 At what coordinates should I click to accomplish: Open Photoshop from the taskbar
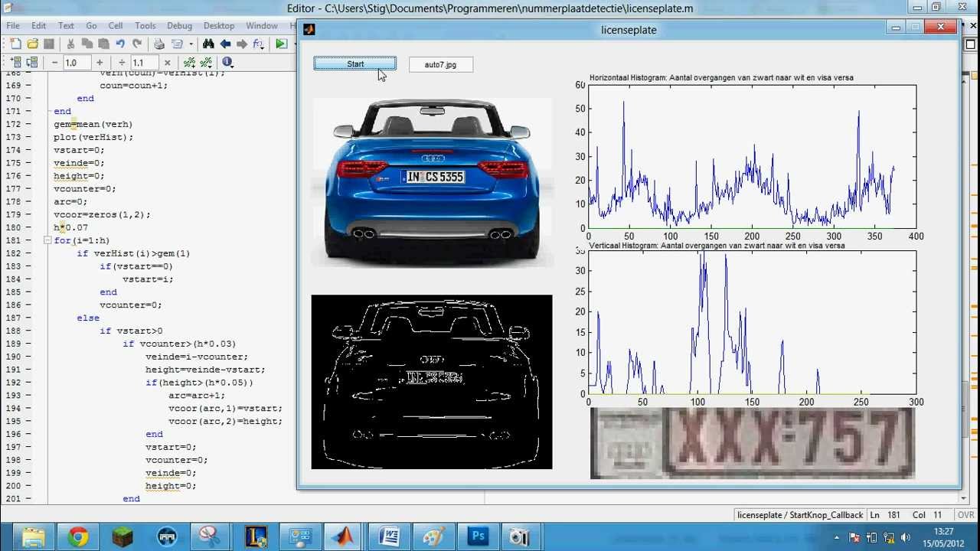pos(478,536)
